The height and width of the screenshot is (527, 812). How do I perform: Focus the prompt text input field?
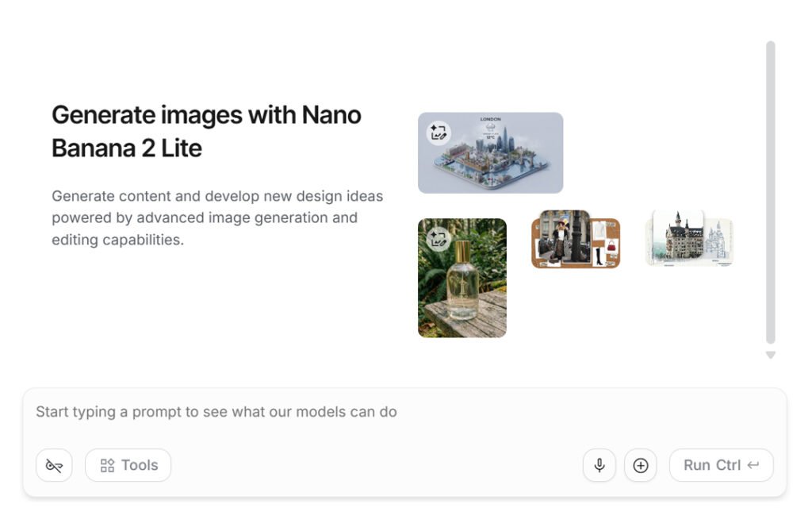click(x=404, y=412)
